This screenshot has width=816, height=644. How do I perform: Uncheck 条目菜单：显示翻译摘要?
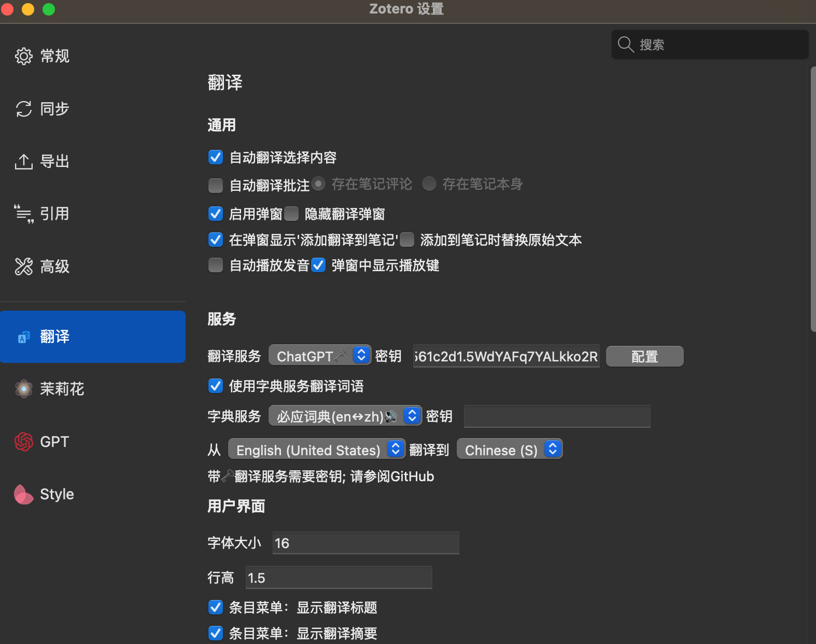pos(216,633)
